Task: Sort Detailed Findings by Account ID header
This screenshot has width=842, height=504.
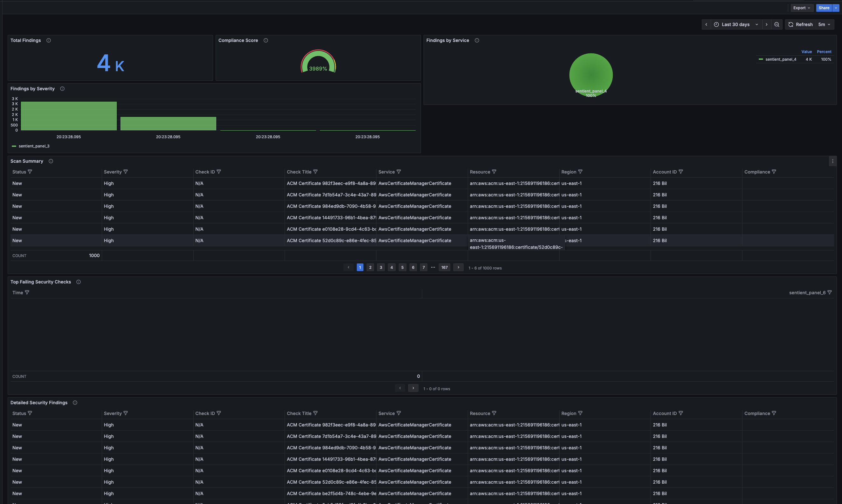Action: [665, 413]
